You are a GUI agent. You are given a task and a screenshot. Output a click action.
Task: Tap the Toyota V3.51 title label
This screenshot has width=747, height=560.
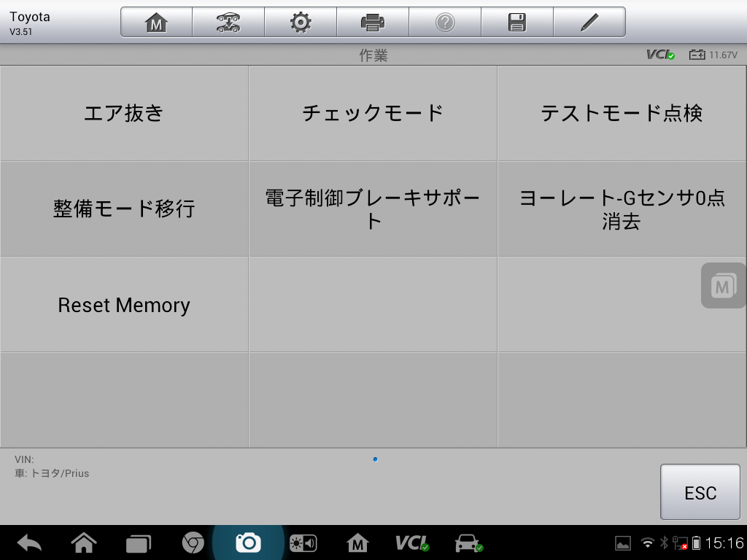pos(29,23)
